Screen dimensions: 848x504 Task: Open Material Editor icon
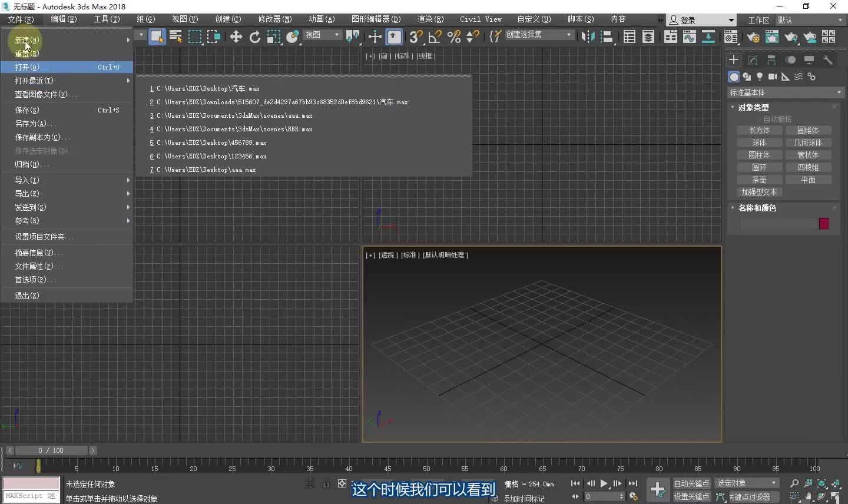[x=731, y=37]
